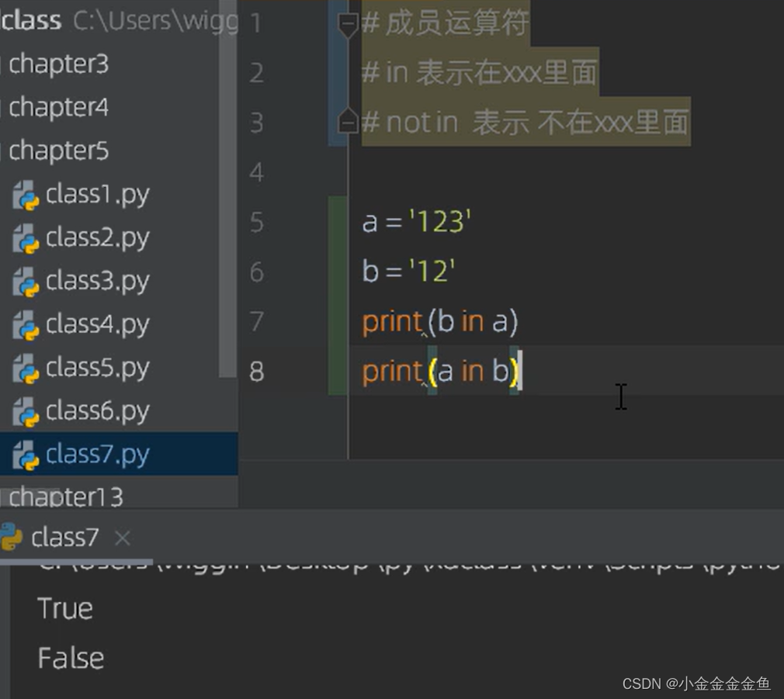Click the Python icon next to class1.py
Image resolution: width=784 pixels, height=699 pixels.
click(x=26, y=196)
